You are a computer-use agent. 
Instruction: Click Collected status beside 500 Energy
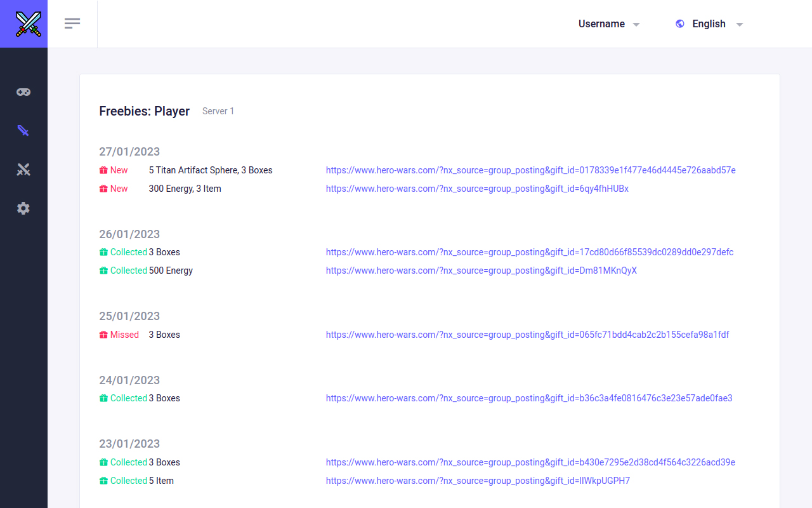coord(129,271)
